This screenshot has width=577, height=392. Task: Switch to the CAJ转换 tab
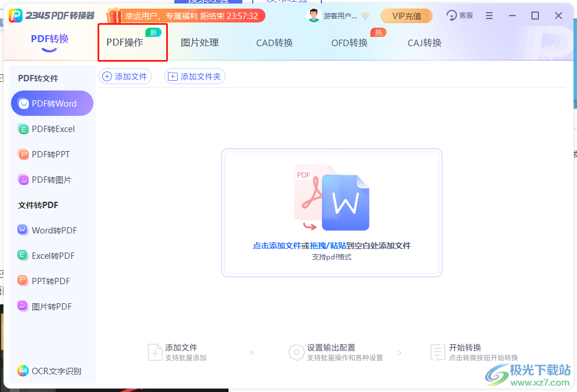click(424, 43)
